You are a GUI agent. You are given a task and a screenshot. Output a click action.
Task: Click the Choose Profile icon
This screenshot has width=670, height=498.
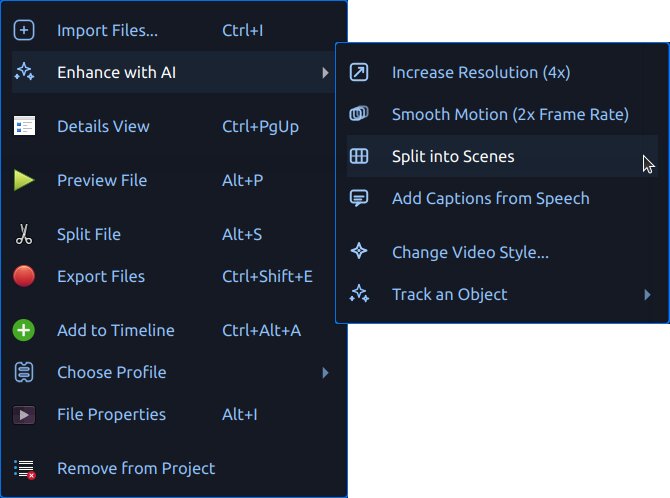click(x=25, y=372)
